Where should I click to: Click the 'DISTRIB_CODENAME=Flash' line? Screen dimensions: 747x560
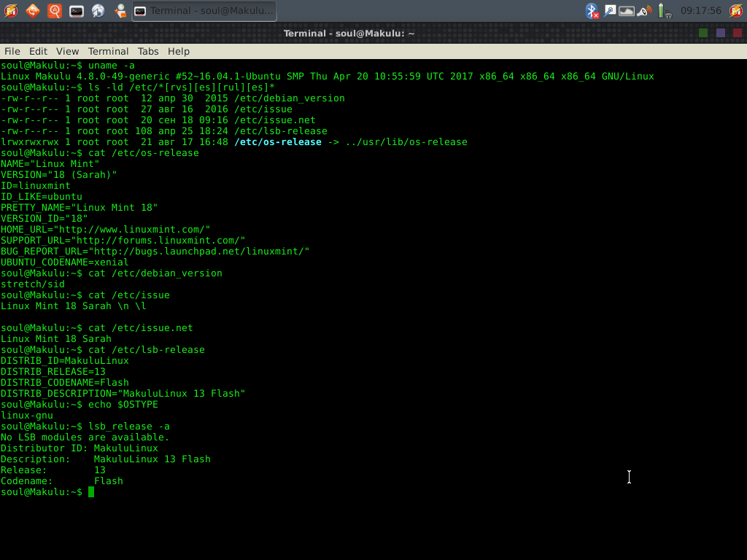(x=65, y=383)
